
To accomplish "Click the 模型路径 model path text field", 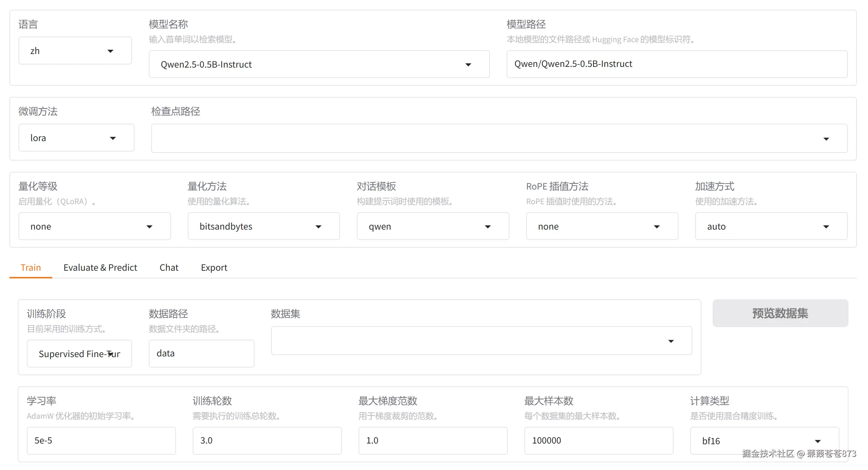I will pyautogui.click(x=676, y=64).
